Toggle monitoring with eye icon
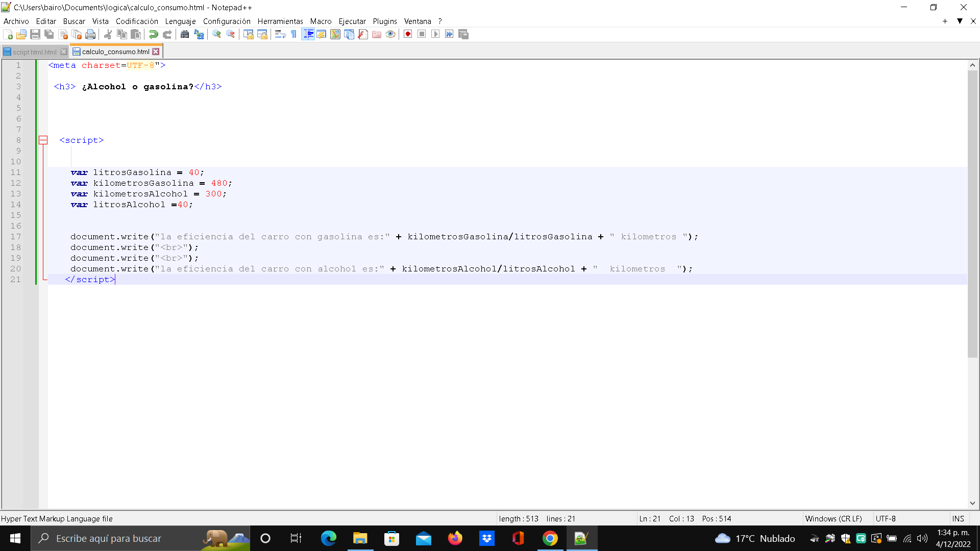980x551 pixels. point(390,34)
